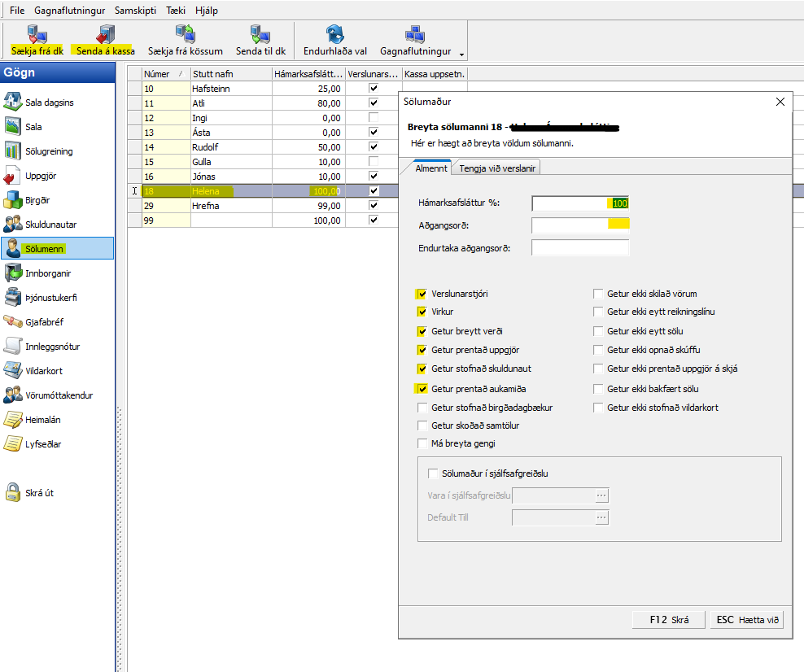Image resolution: width=804 pixels, height=672 pixels.
Task: Open the Default Till lookup button
Action: coord(601,517)
